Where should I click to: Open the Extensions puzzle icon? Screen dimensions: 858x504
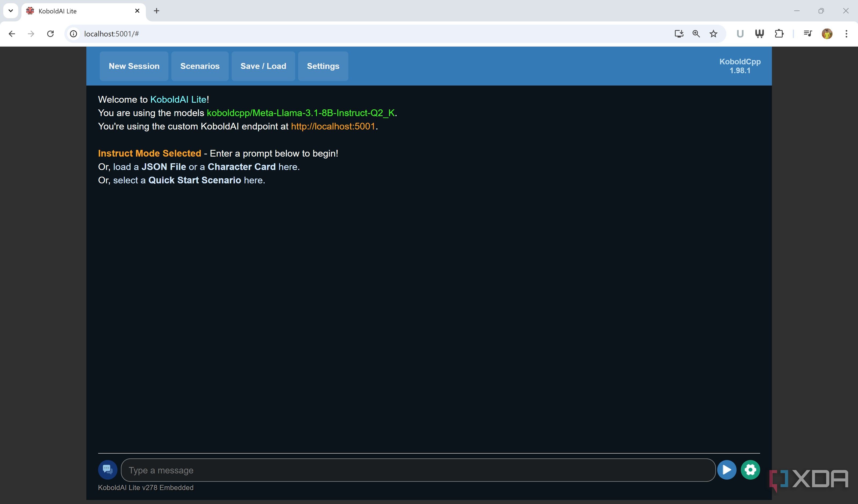(x=779, y=34)
